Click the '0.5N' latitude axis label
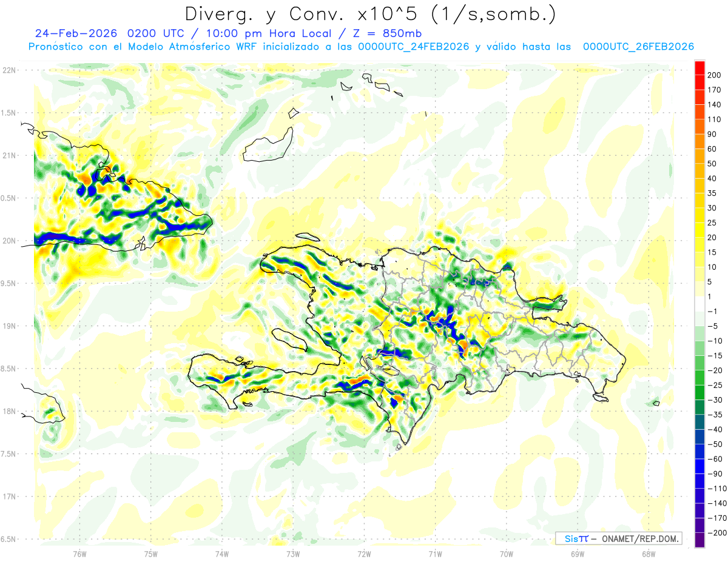This screenshot has width=728, height=562. (x=9, y=198)
